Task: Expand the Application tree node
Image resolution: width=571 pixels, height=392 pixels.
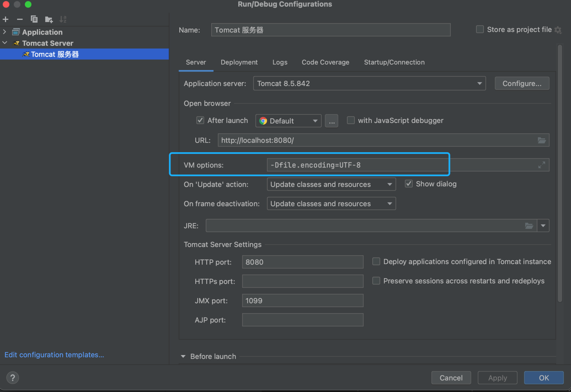Action: (x=5, y=32)
